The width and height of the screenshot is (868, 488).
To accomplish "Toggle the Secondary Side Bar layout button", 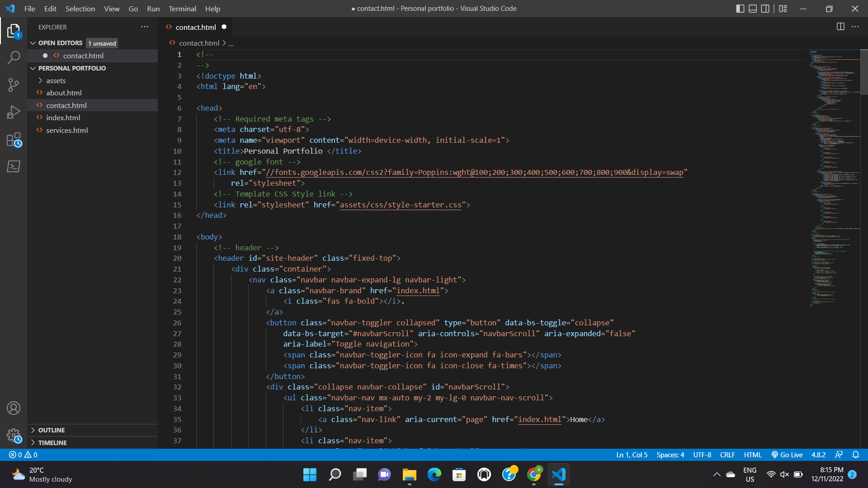I will point(765,9).
